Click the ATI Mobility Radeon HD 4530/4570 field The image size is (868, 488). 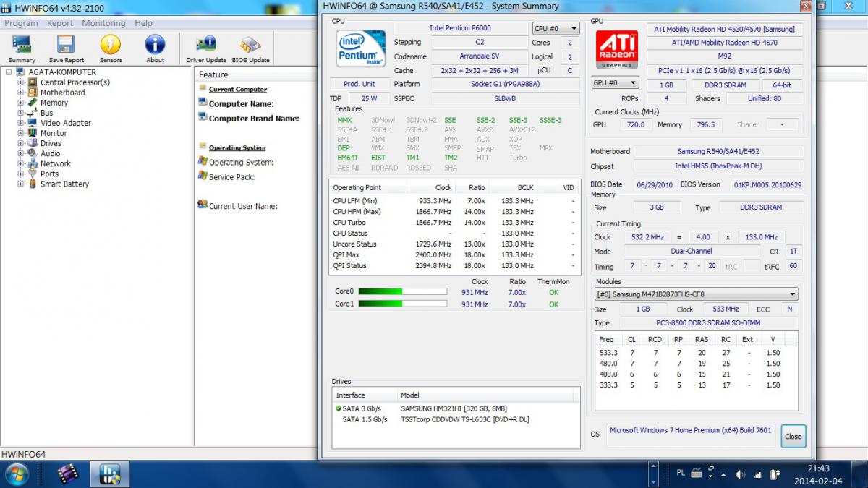724,30
